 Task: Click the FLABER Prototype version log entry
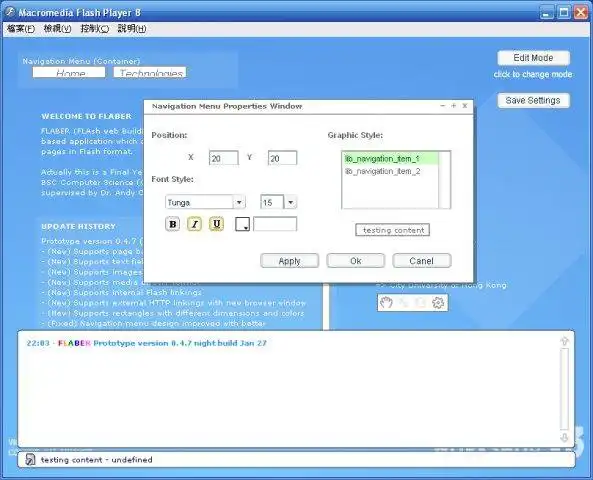(x=146, y=343)
